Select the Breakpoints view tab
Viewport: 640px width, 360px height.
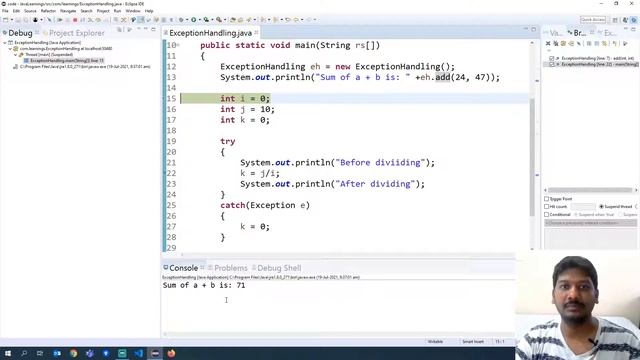pyautogui.click(x=578, y=33)
